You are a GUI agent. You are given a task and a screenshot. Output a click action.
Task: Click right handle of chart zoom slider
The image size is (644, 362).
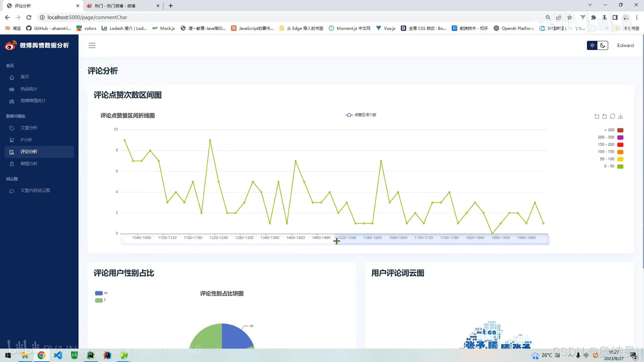point(548,240)
